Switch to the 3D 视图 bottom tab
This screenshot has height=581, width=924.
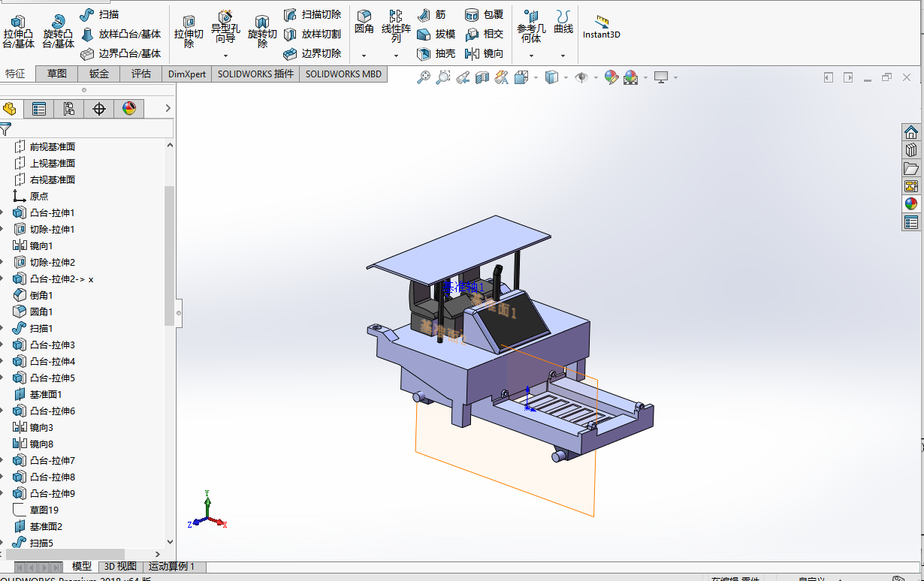pos(120,567)
